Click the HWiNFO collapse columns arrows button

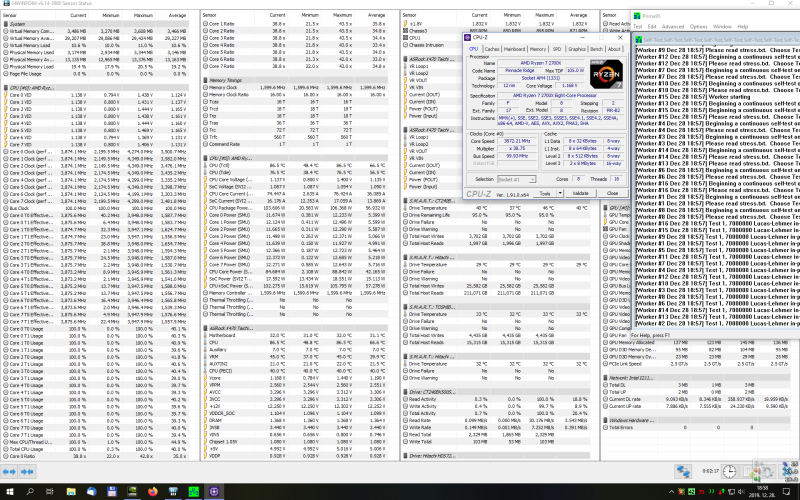[x=27, y=472]
